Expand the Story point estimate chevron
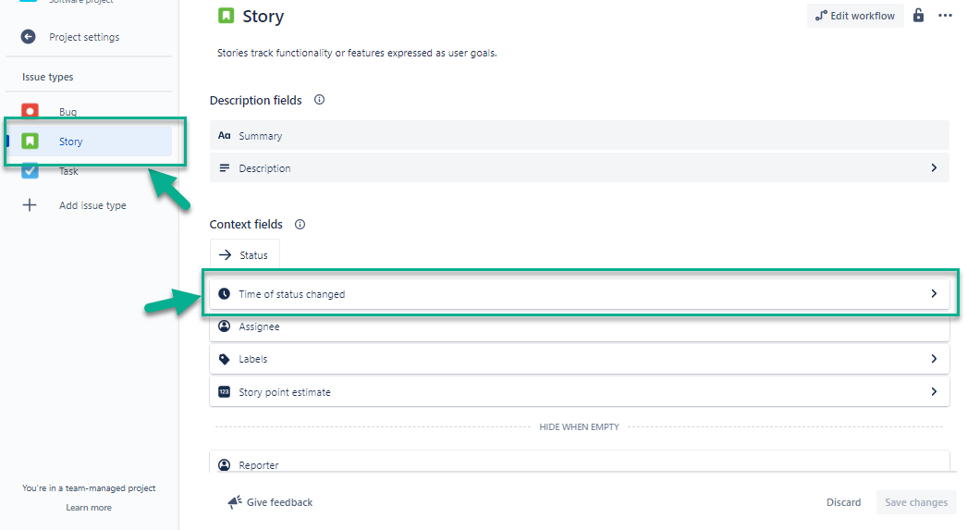 [934, 392]
